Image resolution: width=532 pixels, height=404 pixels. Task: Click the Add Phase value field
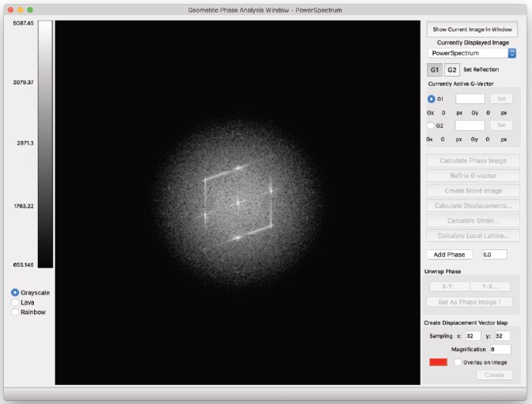coord(494,255)
